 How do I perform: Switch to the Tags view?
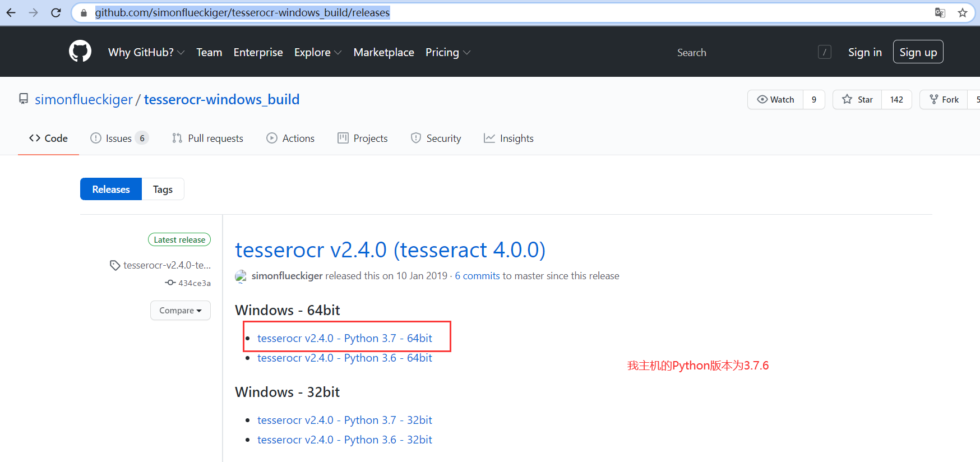(163, 189)
